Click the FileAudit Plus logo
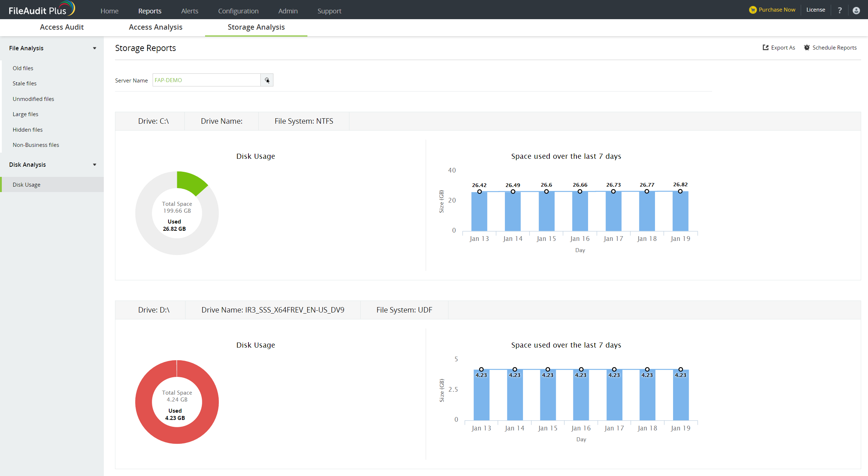The width and height of the screenshot is (868, 476). pyautogui.click(x=41, y=9)
